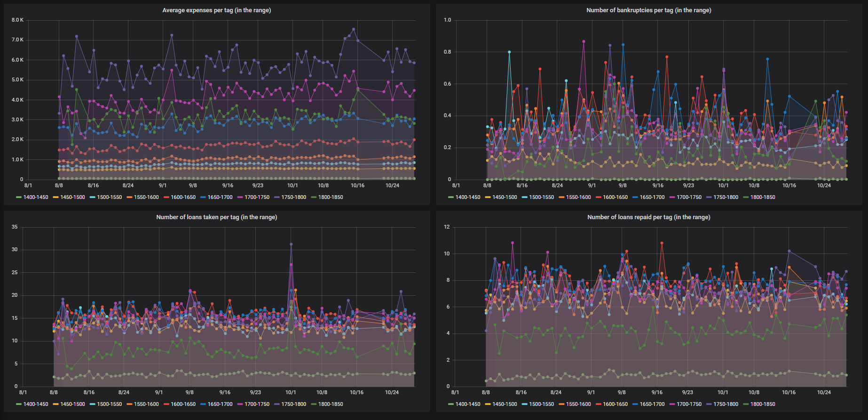Toggle 1400-1450 series in loans repaid legend
The width and height of the screenshot is (868, 420).
(464, 404)
